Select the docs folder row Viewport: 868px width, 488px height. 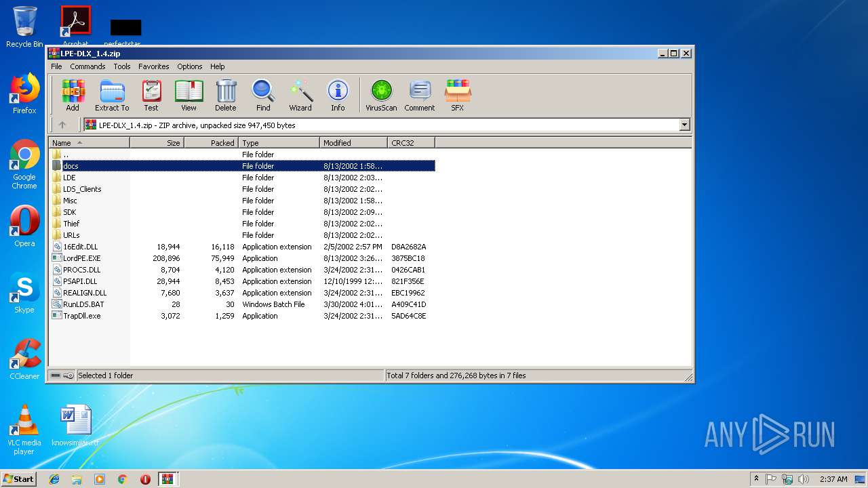coord(242,166)
